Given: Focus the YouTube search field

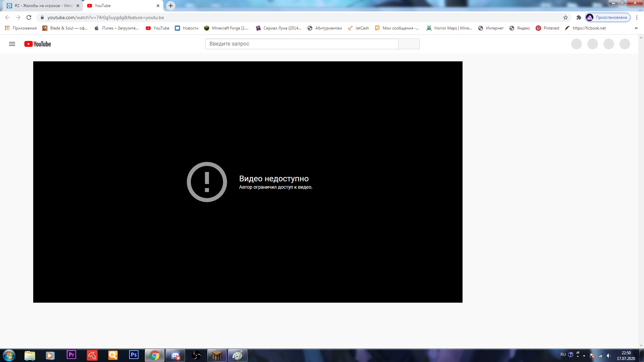Looking at the screenshot, I should click(x=301, y=44).
